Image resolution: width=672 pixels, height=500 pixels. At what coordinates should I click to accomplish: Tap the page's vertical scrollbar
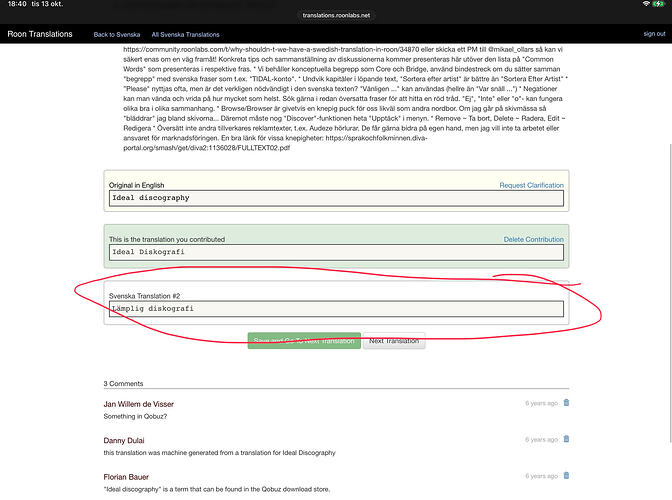(x=670, y=293)
